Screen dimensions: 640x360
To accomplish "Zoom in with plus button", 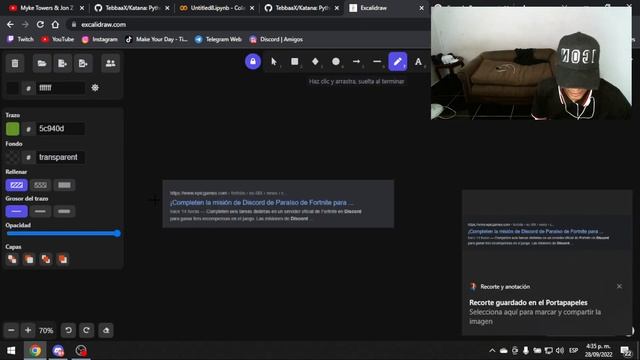I will point(28,330).
